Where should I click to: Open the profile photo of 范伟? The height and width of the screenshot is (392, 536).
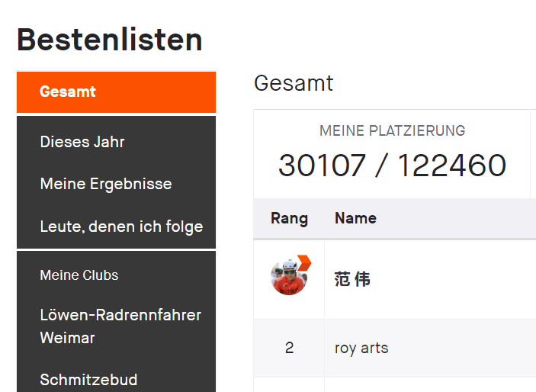pyautogui.click(x=289, y=278)
